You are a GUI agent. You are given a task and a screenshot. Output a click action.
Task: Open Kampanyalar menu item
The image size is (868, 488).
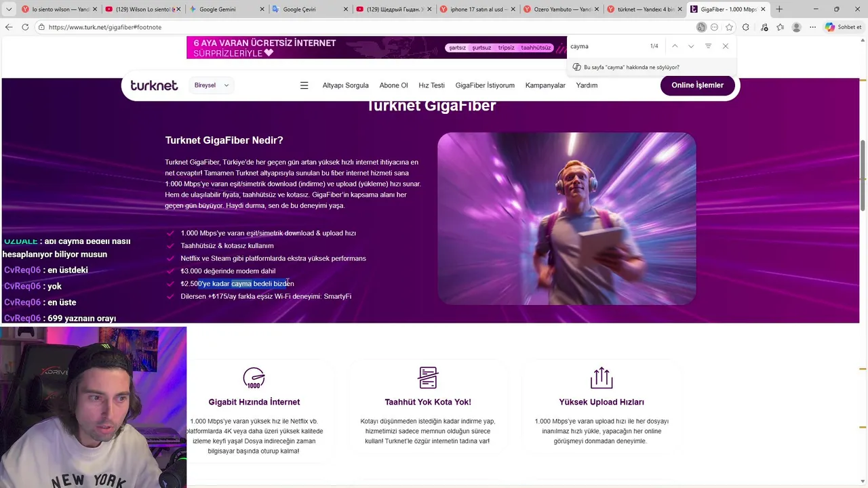coord(545,85)
